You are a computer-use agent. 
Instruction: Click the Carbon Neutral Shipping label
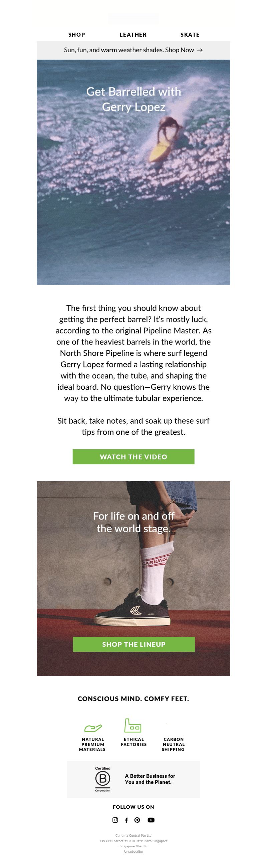click(173, 744)
